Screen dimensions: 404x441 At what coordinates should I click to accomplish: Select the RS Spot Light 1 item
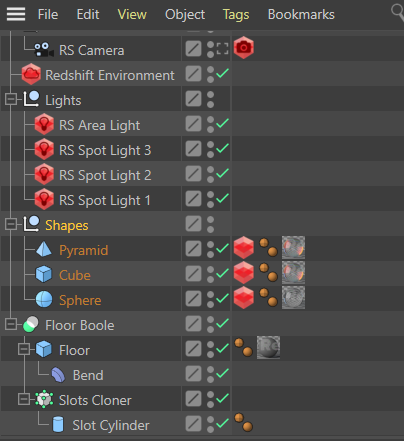105,200
